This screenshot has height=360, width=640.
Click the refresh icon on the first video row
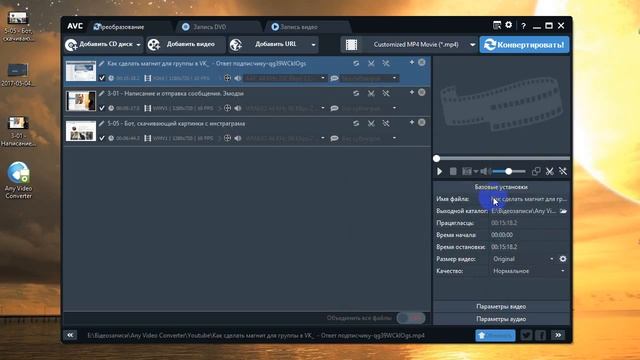[x=356, y=64]
